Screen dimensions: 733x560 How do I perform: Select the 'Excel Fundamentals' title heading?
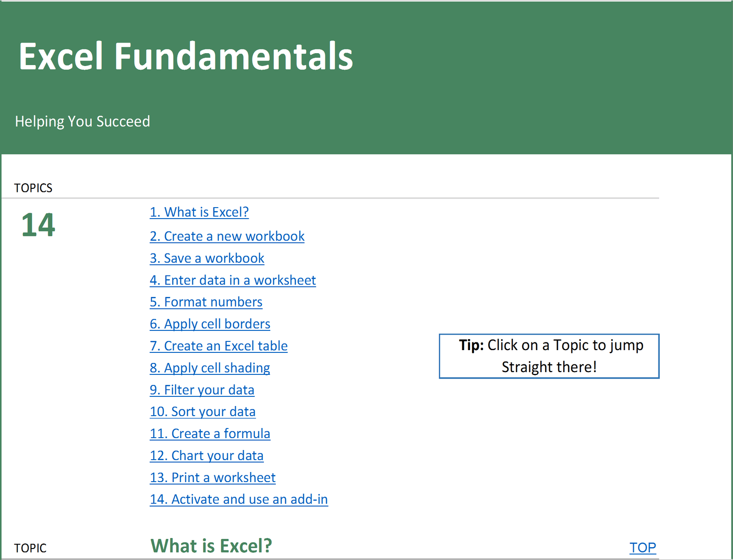pos(186,56)
